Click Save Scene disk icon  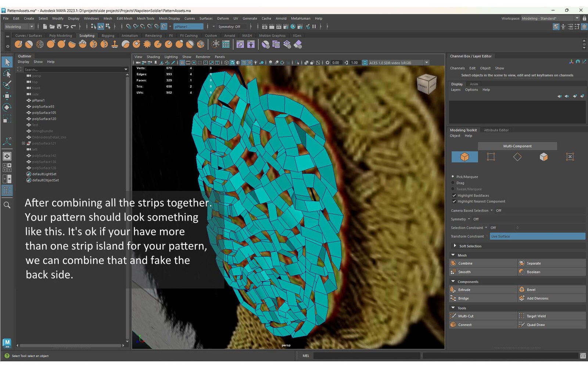click(x=59, y=26)
